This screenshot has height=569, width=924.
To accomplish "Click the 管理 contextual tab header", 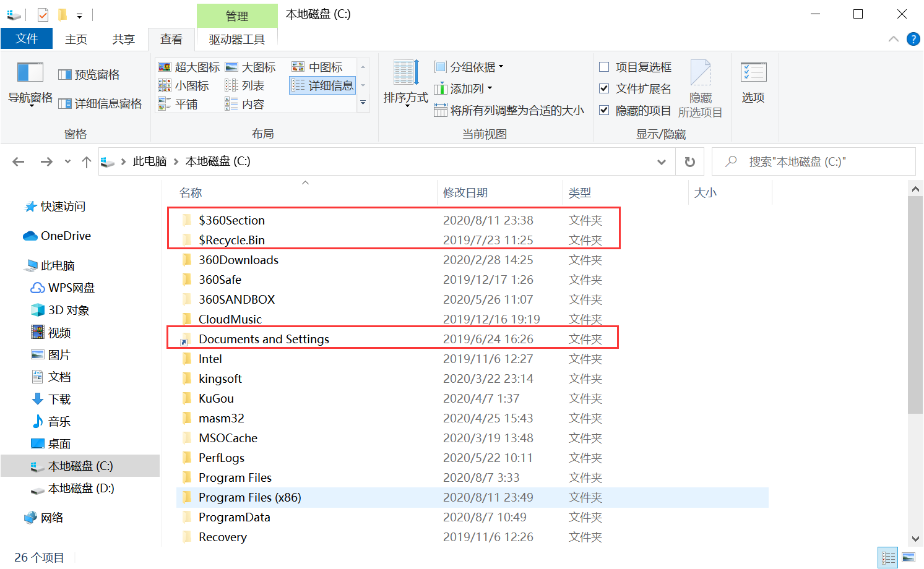I will (237, 16).
